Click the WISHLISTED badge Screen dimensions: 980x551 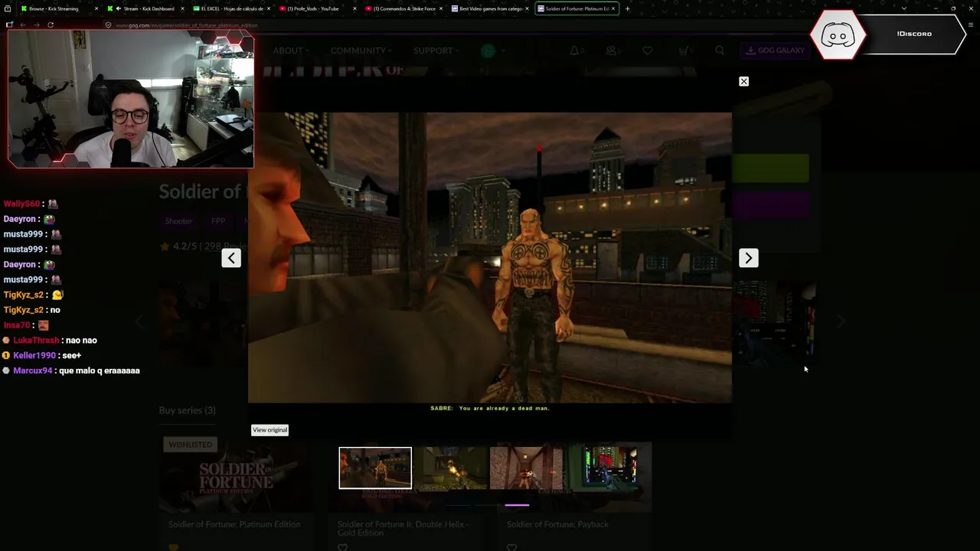tap(191, 445)
